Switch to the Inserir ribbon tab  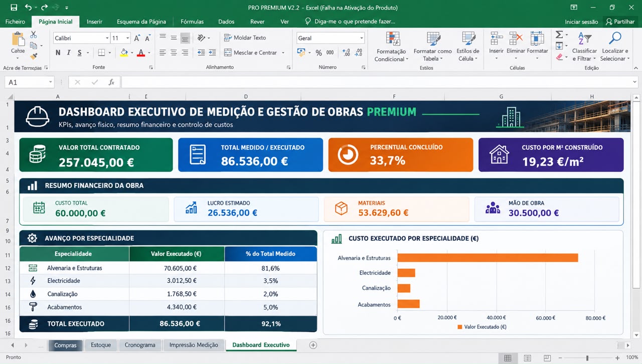[94, 22]
